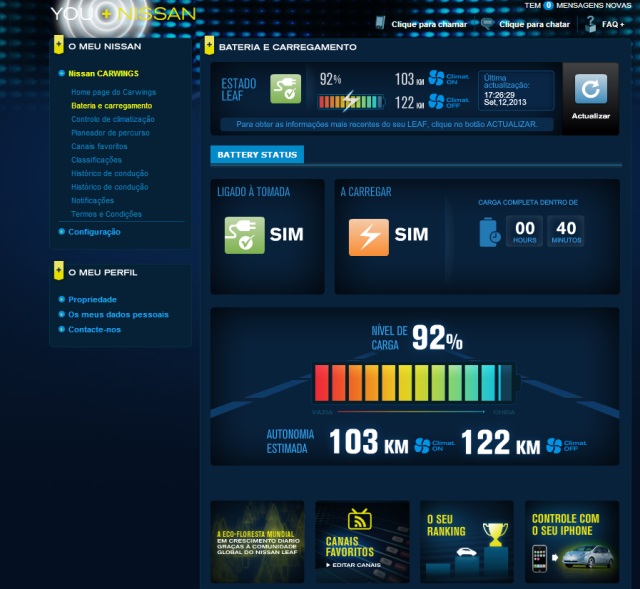Click the green plugged-in icon in Estado LEAF
The width and height of the screenshot is (640, 589).
coord(286,89)
